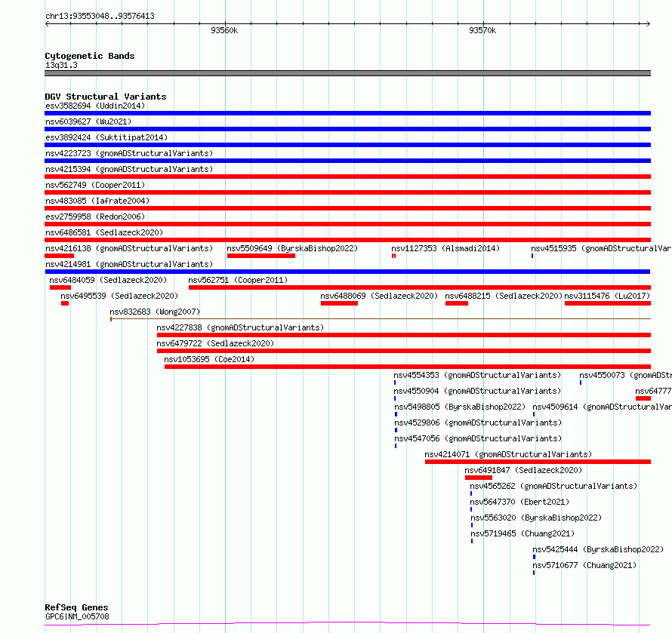Click nsv6495539 (Sedlazeck2020) label
672x633 pixels.
119,296
